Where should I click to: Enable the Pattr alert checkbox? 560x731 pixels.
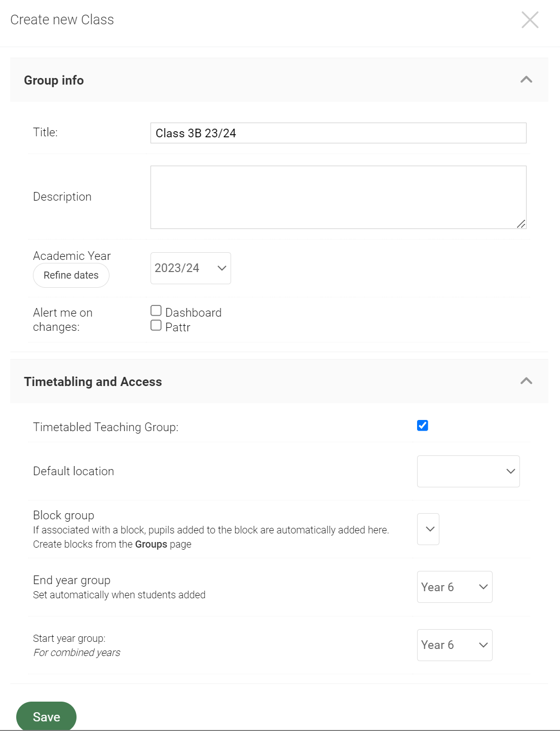[x=156, y=325]
